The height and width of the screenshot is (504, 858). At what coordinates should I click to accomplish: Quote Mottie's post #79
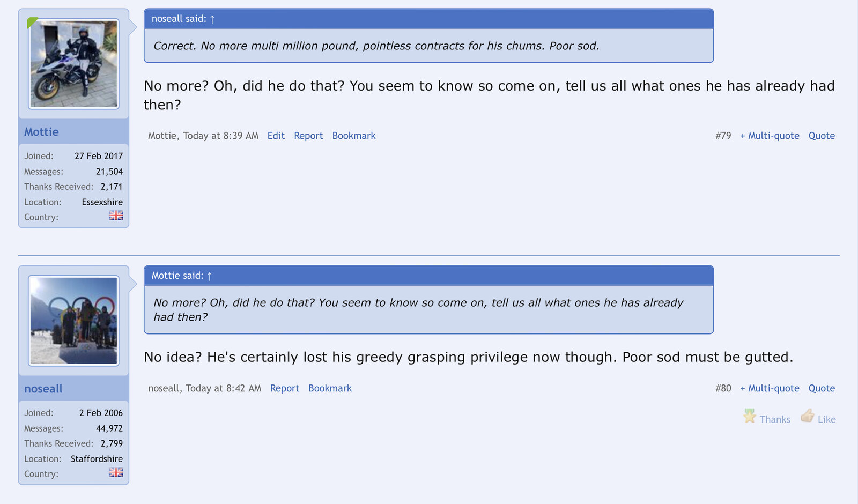coord(822,136)
